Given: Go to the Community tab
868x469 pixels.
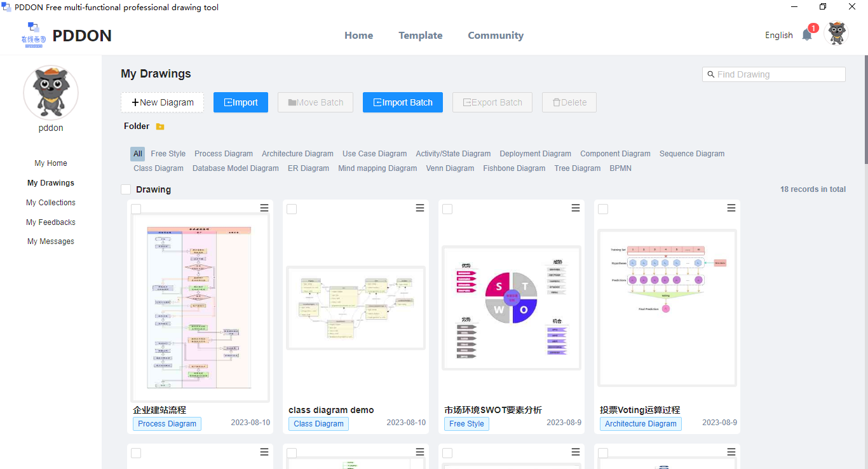Looking at the screenshot, I should (496, 36).
